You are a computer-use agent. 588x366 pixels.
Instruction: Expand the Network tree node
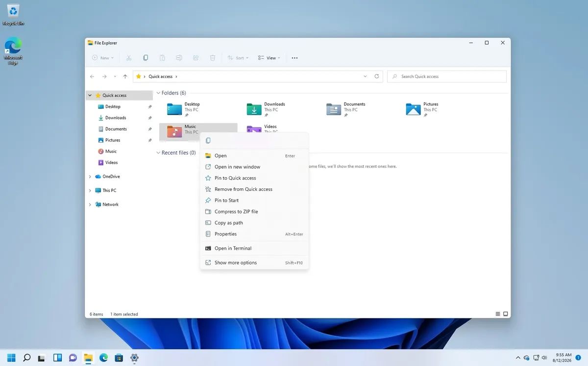(x=90, y=205)
